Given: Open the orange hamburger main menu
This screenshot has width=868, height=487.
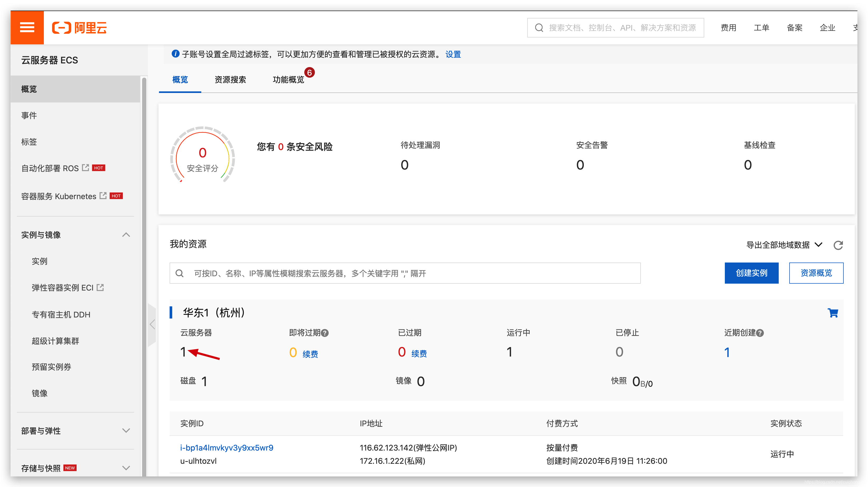Looking at the screenshot, I should 27,27.
